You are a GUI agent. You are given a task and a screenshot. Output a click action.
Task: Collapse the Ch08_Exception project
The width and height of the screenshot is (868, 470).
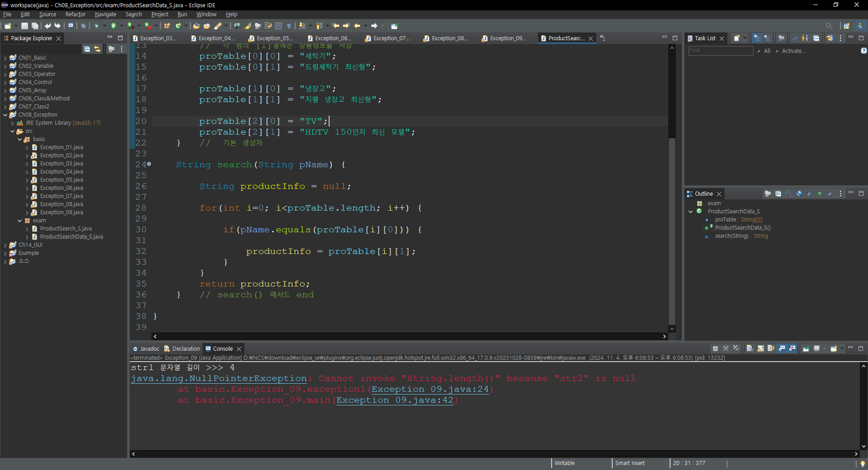(x=5, y=115)
